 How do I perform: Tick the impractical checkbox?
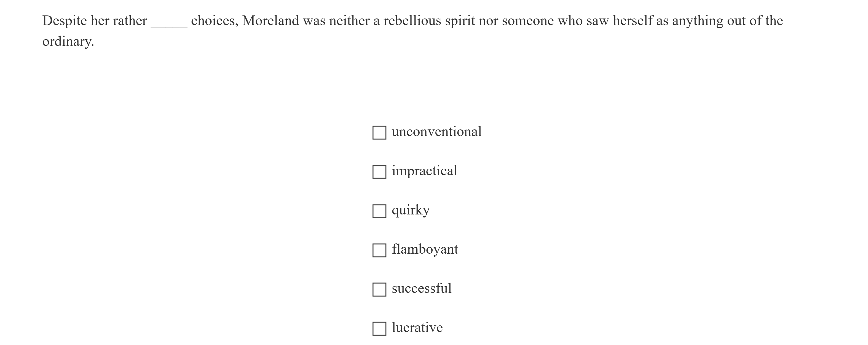click(x=379, y=172)
